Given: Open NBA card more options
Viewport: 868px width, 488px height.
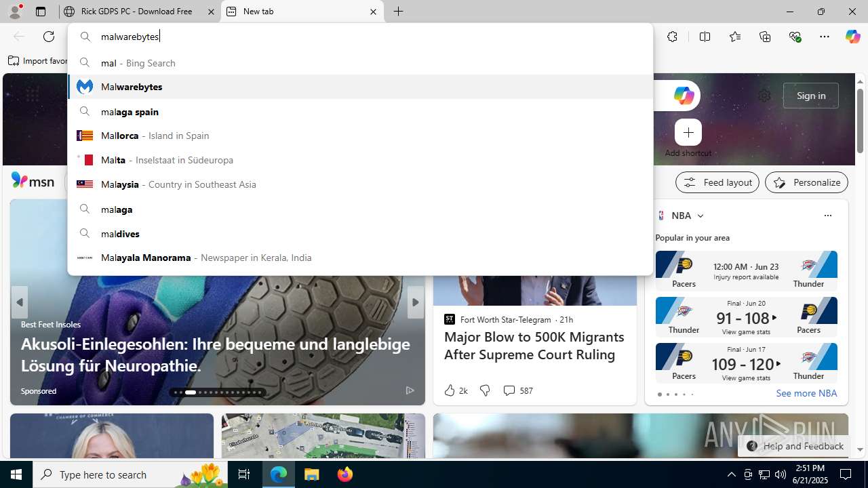Looking at the screenshot, I should coord(827,216).
